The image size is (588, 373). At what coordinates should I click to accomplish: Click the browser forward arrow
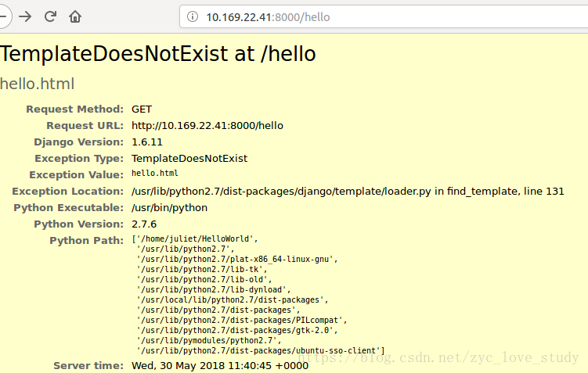pos(25,16)
